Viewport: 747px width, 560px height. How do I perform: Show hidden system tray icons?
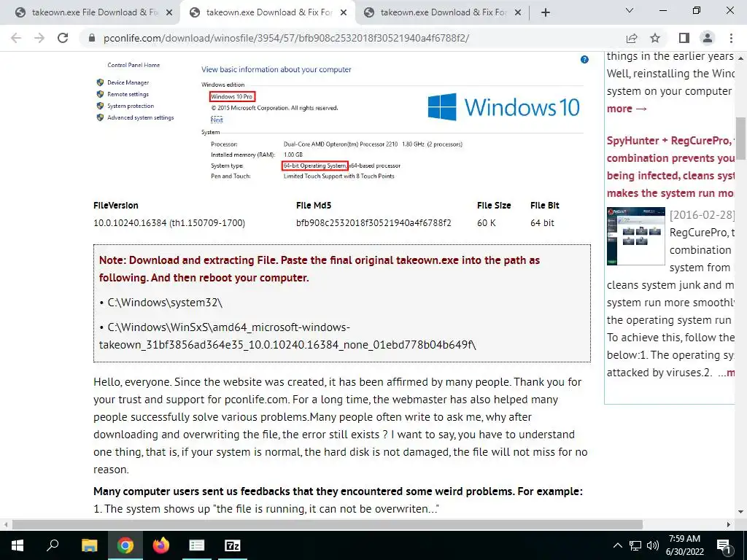[x=617, y=545]
